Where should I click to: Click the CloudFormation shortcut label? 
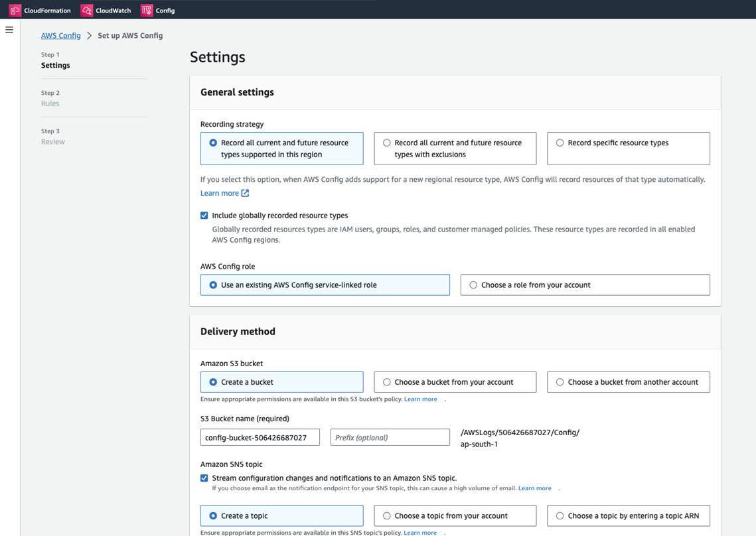(x=47, y=11)
